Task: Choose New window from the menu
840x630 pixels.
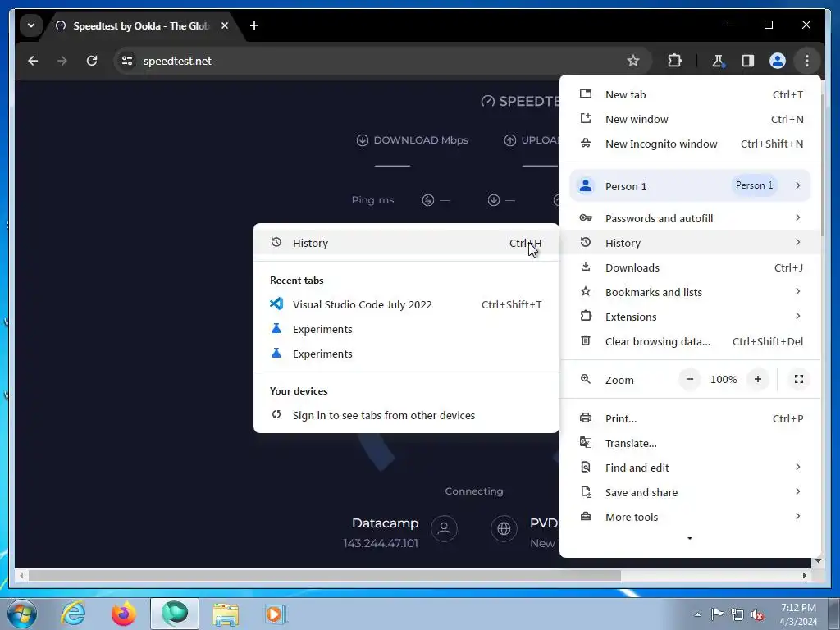Action: 690,119
